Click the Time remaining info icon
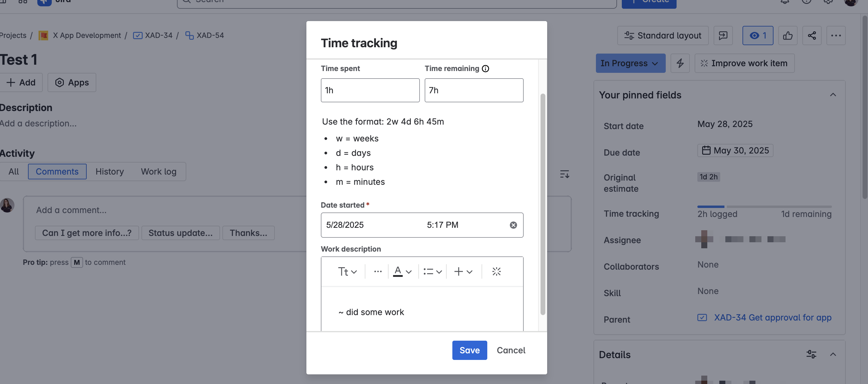This screenshot has height=384, width=868. point(485,69)
